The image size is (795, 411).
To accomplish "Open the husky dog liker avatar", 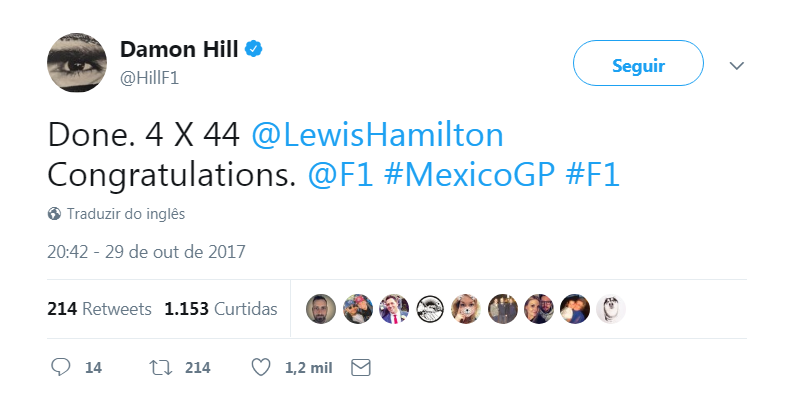I will point(609,309).
